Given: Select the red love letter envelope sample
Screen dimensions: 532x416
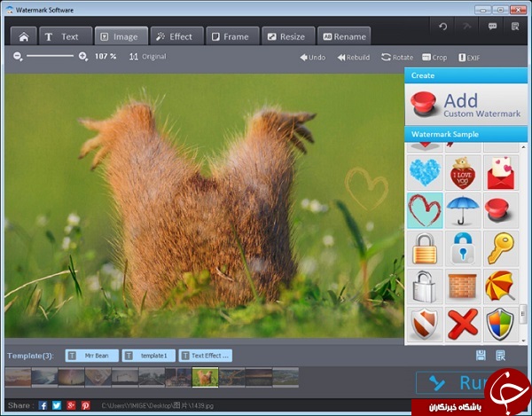Looking at the screenshot, I should coord(501,173).
